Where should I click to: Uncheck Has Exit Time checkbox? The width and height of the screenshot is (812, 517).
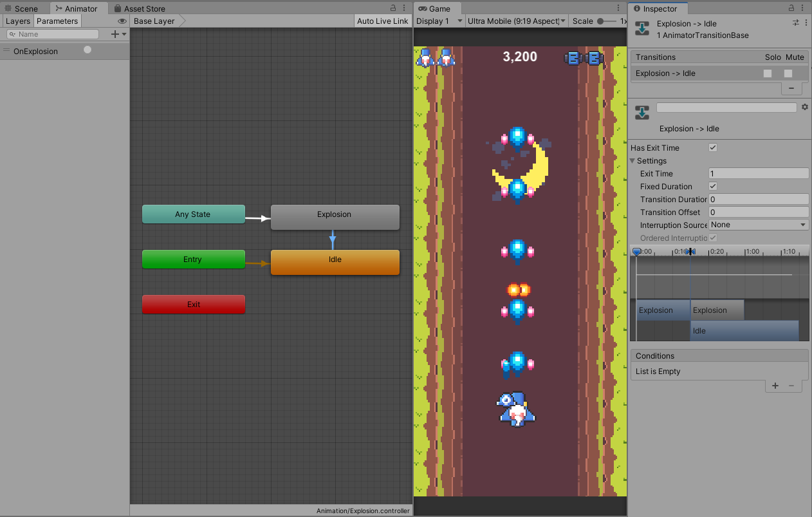pos(713,147)
